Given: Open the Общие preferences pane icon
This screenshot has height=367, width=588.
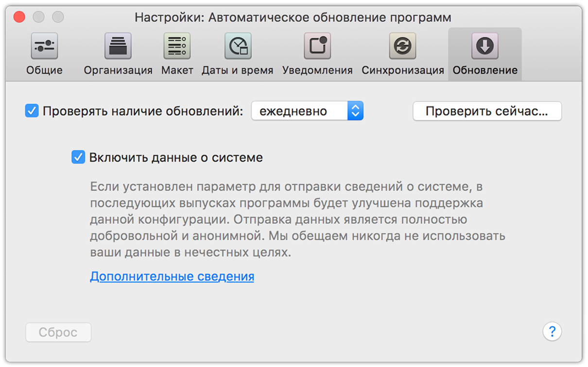Looking at the screenshot, I should [44, 46].
